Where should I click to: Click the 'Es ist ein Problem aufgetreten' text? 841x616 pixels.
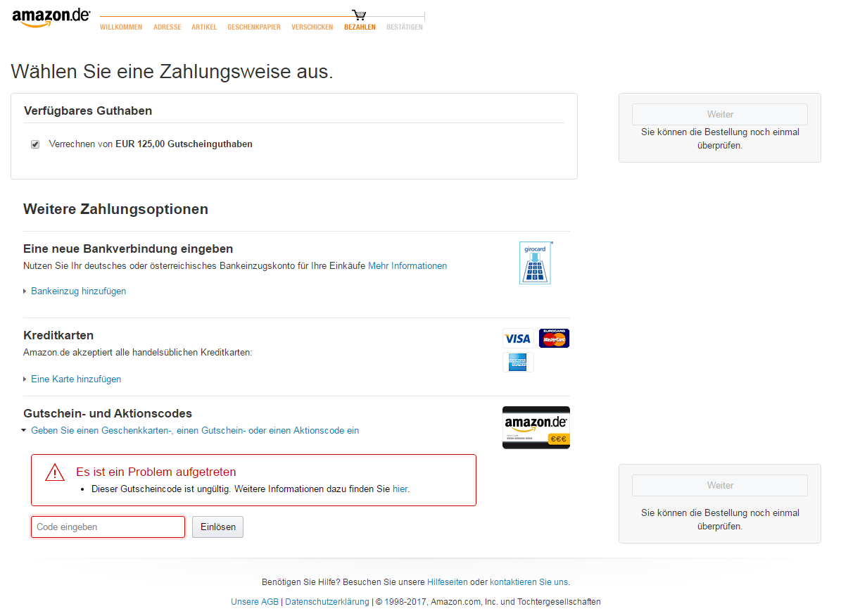point(156,472)
